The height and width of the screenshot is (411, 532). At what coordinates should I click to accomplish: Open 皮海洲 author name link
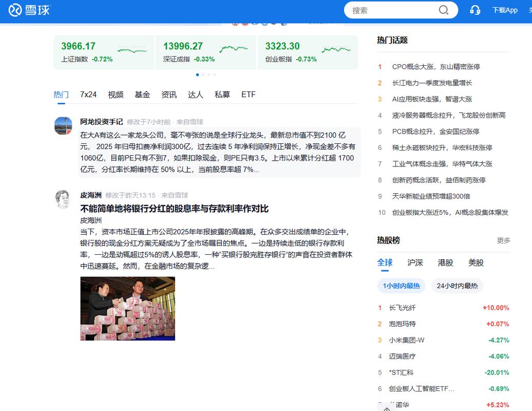click(x=91, y=195)
